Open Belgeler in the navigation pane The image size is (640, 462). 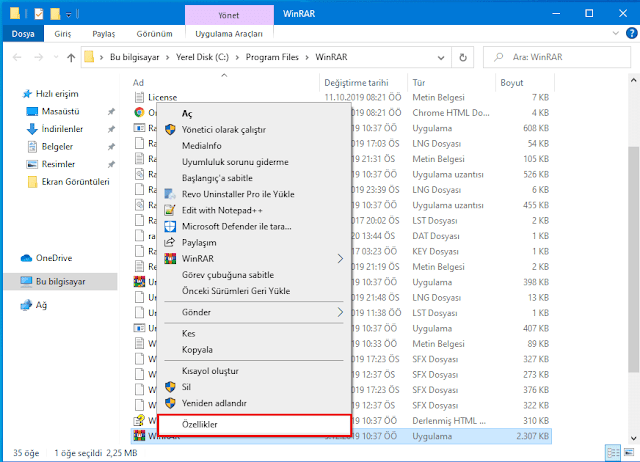(57, 147)
